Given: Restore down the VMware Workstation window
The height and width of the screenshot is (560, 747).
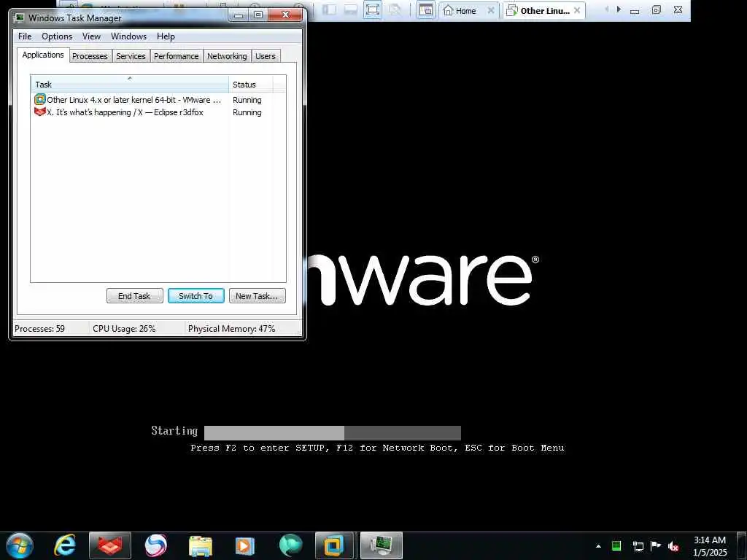Looking at the screenshot, I should tap(657, 9).
